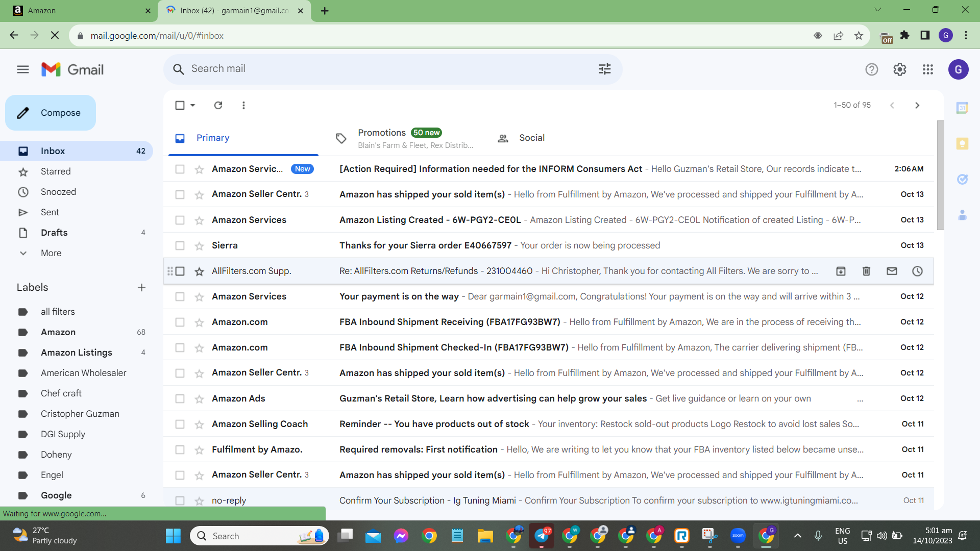Open the DGI Supply label
The image size is (980, 551).
[x=63, y=434]
